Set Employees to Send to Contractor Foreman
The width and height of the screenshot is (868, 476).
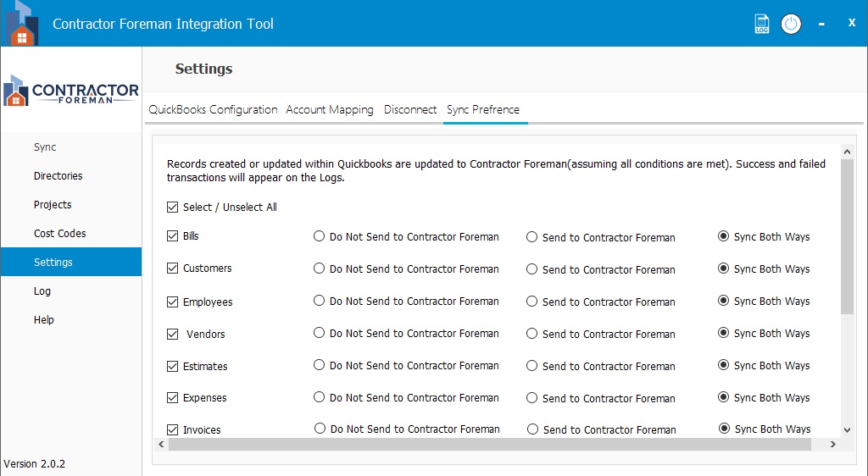coord(532,301)
